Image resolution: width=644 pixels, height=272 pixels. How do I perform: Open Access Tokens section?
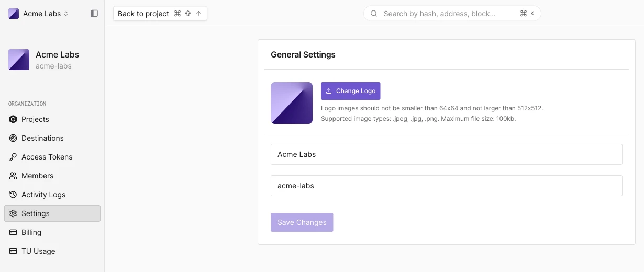(52, 157)
